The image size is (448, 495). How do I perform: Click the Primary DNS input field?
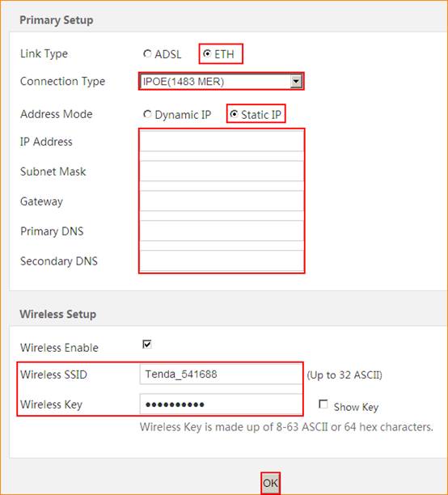click(222, 231)
